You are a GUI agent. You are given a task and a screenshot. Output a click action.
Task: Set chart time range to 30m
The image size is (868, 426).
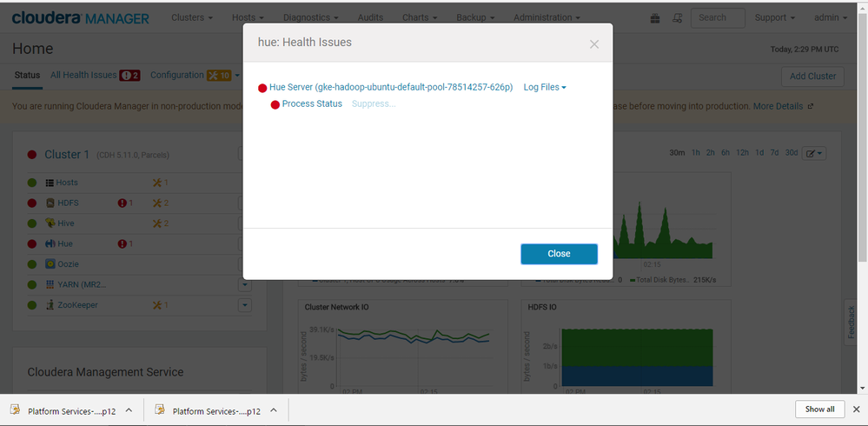(677, 153)
